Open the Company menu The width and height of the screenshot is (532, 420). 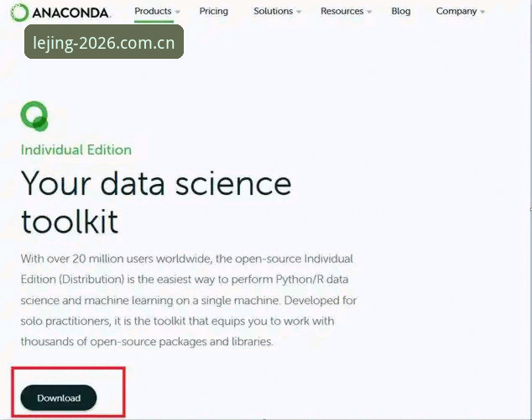tap(456, 11)
